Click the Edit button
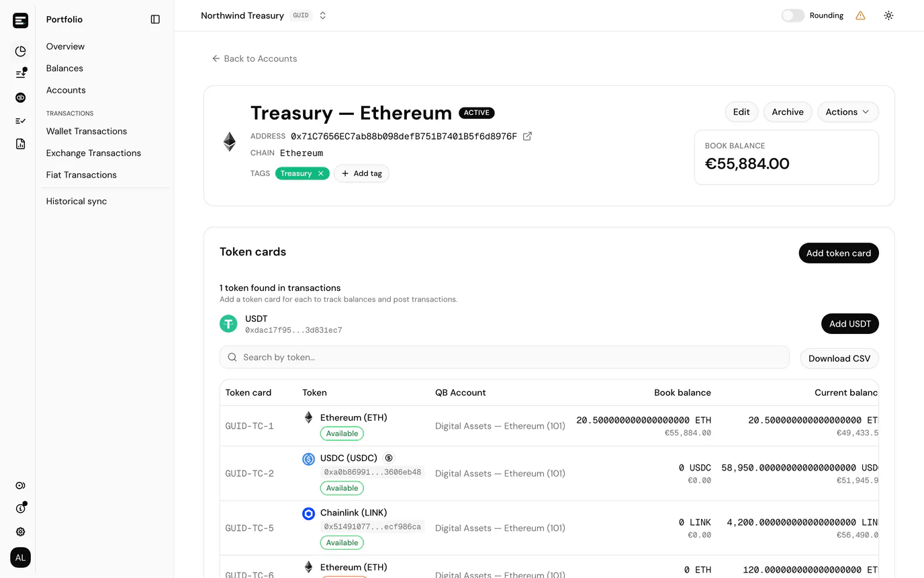Viewport: 924px width, 578px height. pyautogui.click(x=741, y=112)
